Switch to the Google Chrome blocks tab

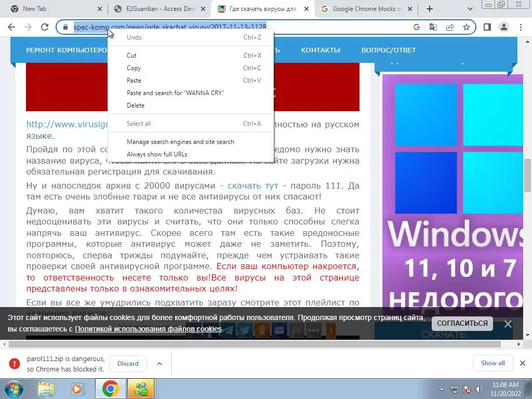[x=366, y=9]
